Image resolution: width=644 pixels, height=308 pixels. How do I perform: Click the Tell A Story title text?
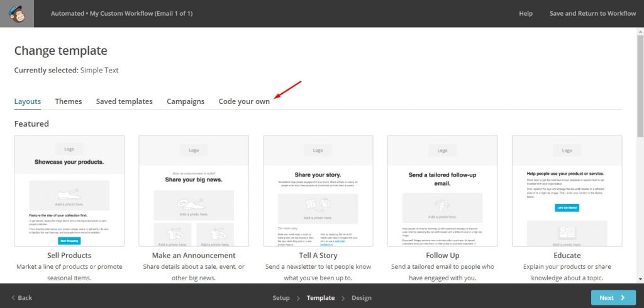click(x=318, y=255)
